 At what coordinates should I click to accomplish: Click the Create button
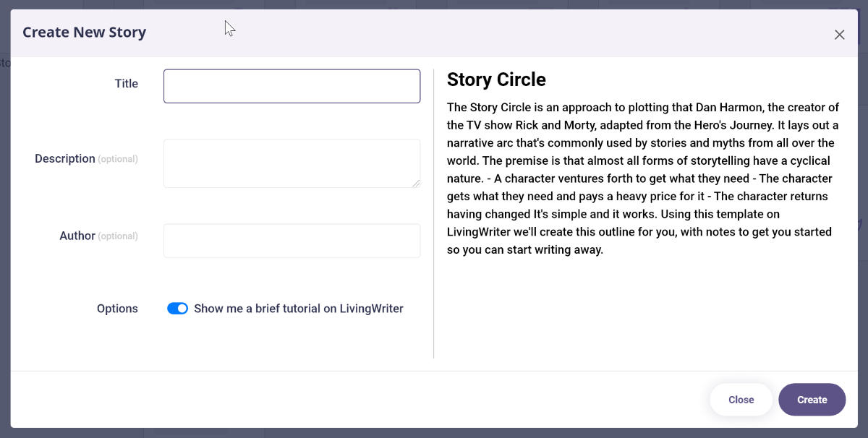coord(812,400)
